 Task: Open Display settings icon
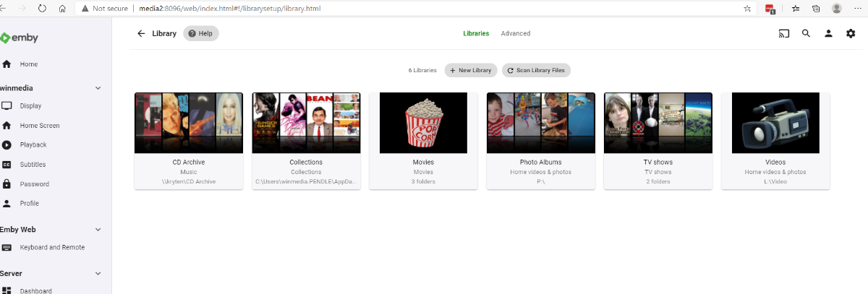pyautogui.click(x=7, y=106)
